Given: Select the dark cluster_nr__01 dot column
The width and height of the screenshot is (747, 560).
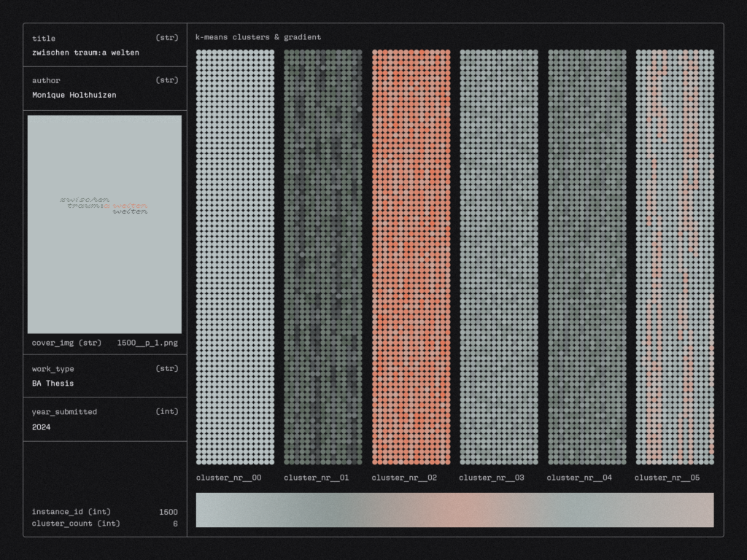Looking at the screenshot, I should tap(322, 257).
